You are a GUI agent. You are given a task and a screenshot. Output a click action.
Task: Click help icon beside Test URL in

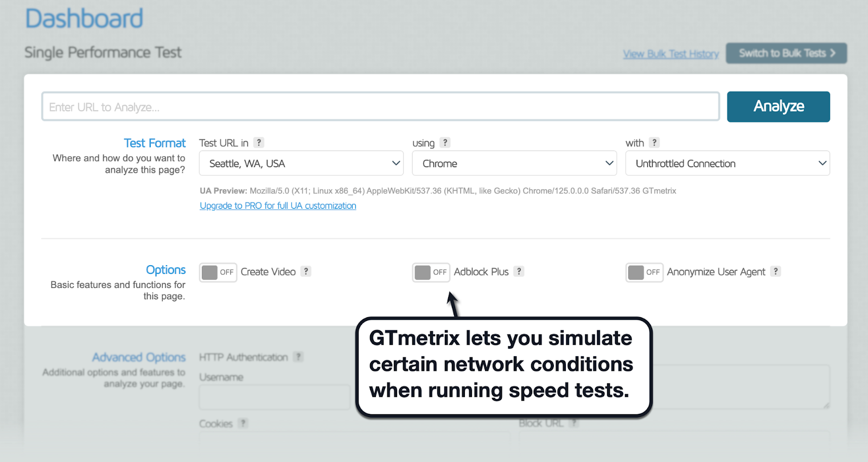[x=259, y=143]
